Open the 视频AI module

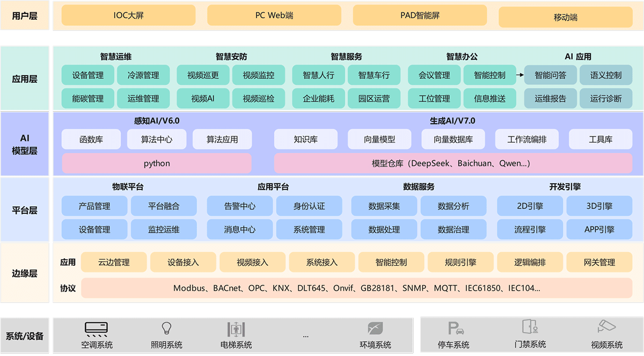tap(203, 99)
